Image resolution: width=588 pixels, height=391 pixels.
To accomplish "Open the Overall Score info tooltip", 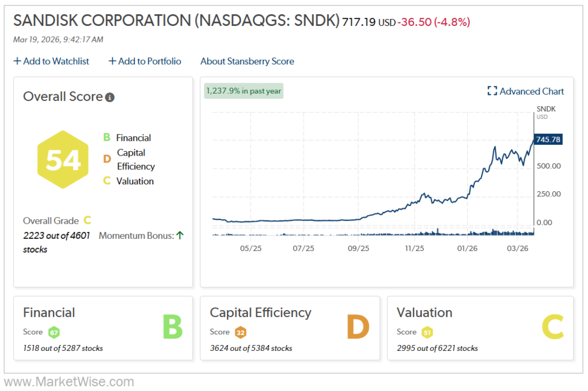I will click(x=109, y=97).
